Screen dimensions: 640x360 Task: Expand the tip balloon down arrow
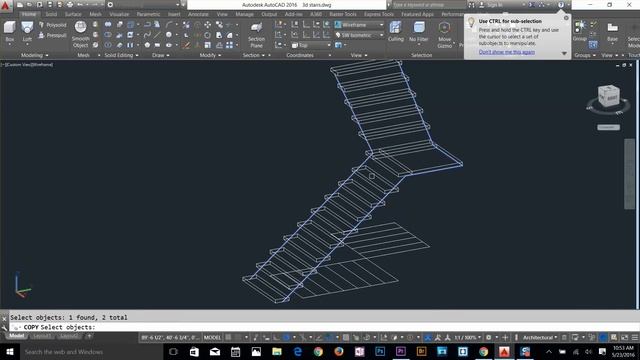[x=564, y=53]
